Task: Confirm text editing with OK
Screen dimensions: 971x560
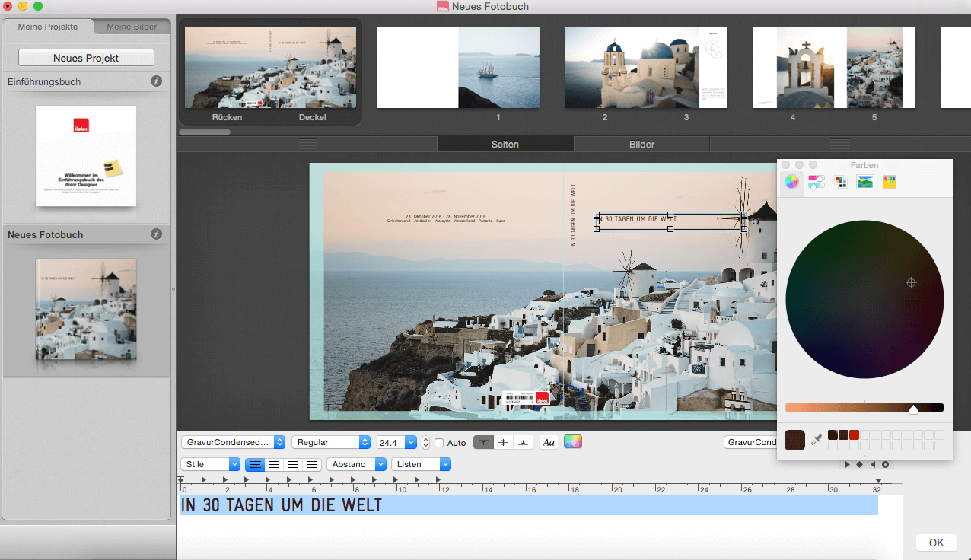Action: (x=936, y=542)
